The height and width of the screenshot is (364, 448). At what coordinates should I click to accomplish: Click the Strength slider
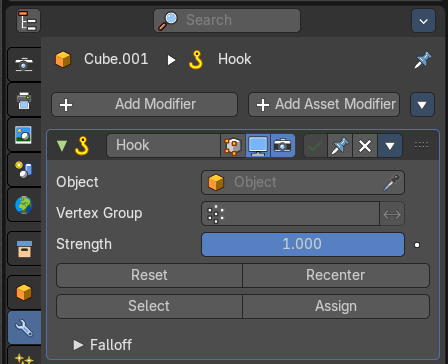303,244
